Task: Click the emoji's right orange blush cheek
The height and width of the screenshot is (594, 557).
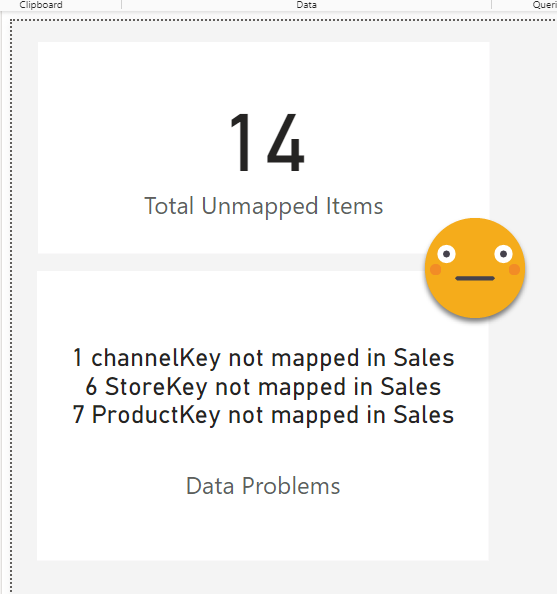Action: click(x=515, y=270)
